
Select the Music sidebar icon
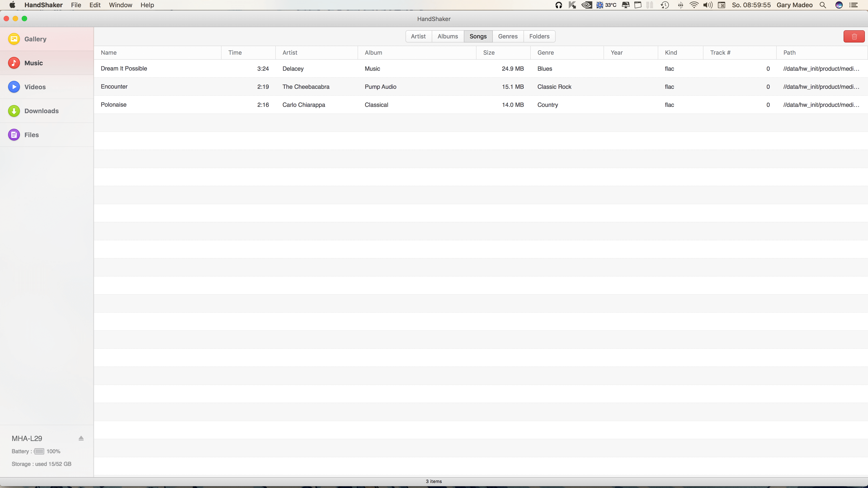click(x=14, y=63)
